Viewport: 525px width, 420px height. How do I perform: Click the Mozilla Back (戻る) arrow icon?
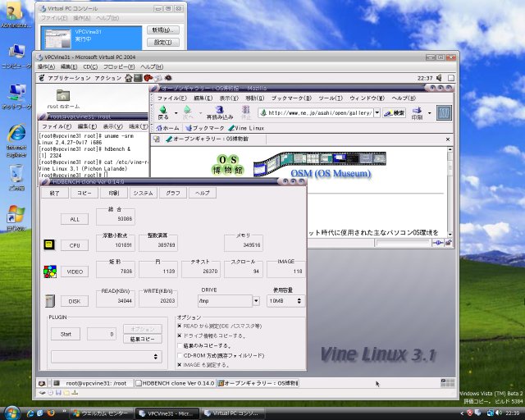point(163,110)
